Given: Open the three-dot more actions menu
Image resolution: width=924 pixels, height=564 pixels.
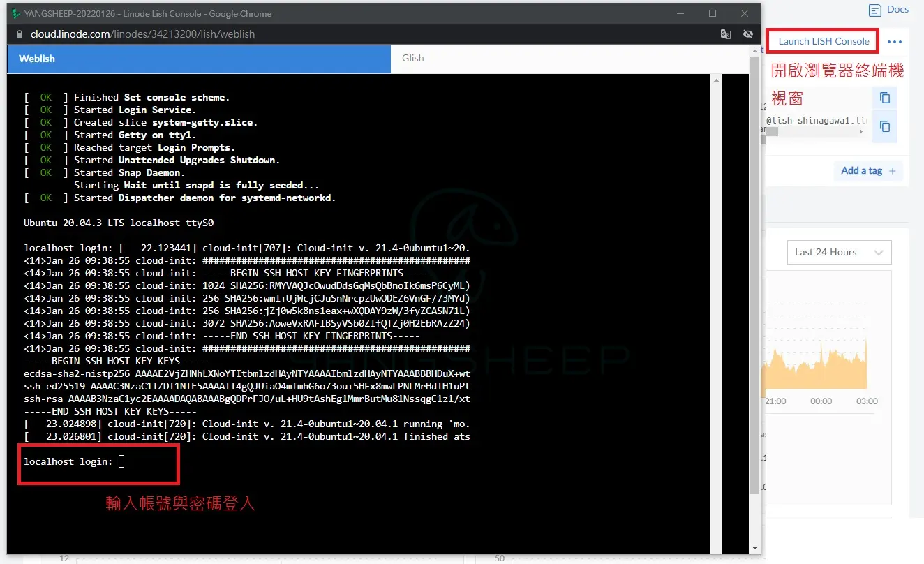Looking at the screenshot, I should coord(894,42).
